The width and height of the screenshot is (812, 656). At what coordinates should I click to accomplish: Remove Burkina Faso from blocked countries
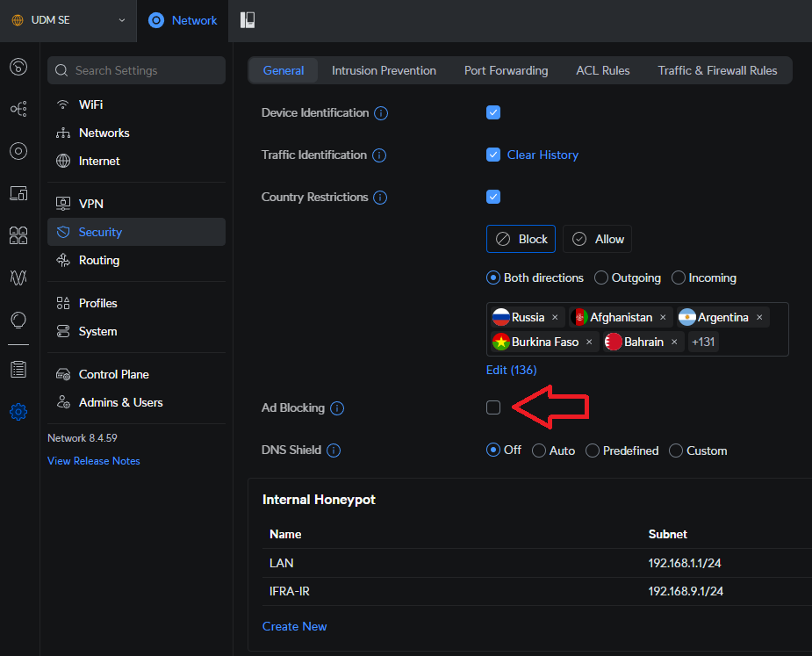tap(589, 342)
